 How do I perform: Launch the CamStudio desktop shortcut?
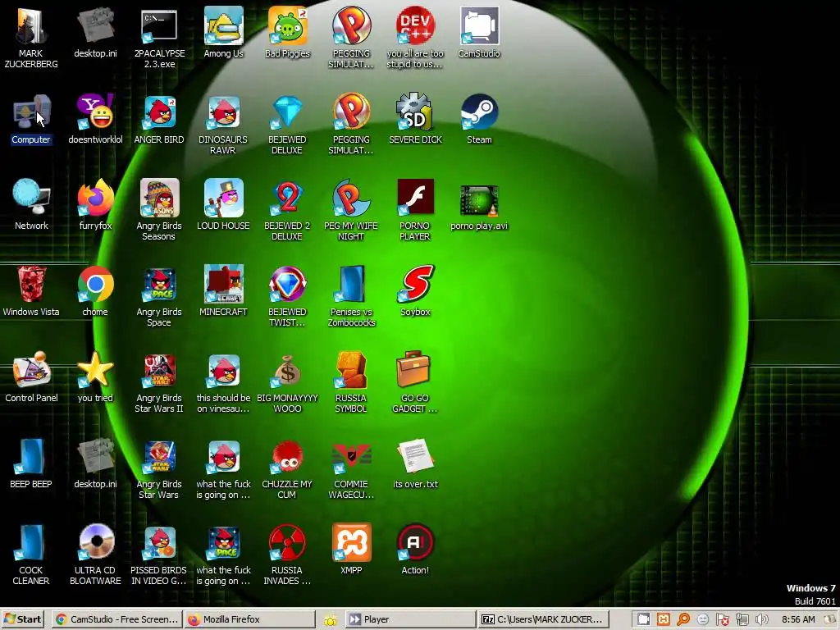tap(479, 32)
